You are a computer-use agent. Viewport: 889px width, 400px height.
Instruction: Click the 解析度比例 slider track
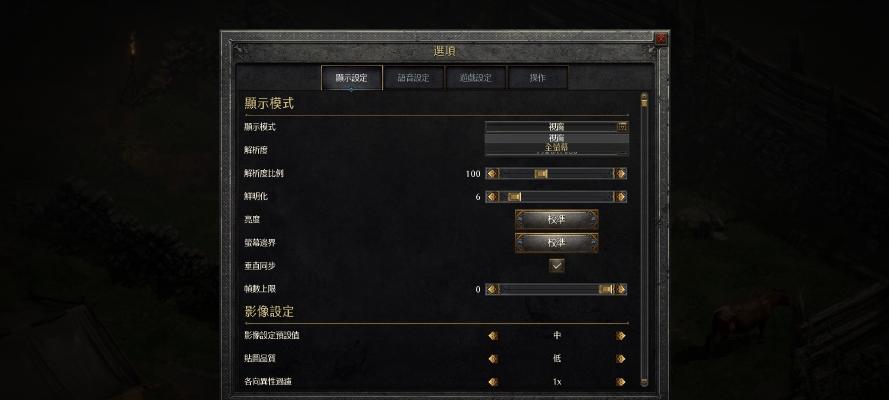coord(557,174)
